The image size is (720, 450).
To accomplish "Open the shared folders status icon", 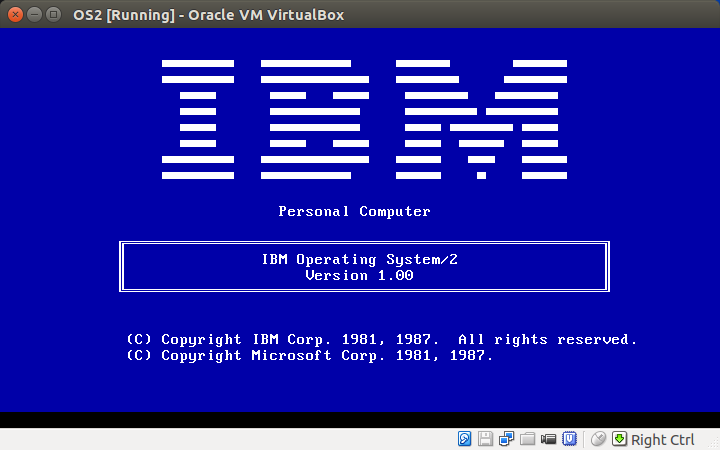I will [x=528, y=439].
